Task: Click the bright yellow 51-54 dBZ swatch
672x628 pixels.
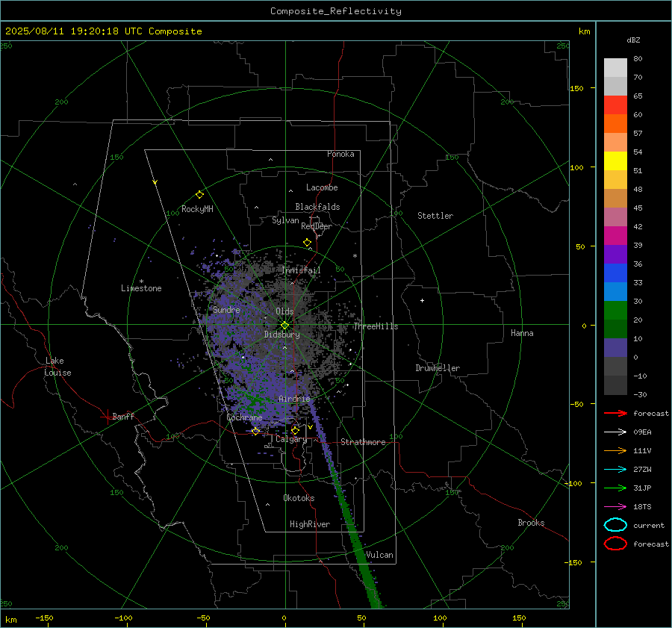Action: point(615,161)
